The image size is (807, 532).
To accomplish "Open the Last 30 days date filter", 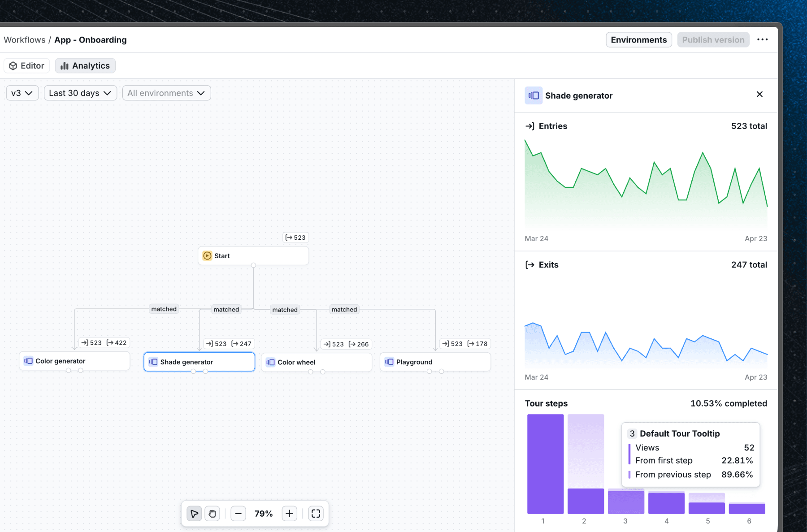I will [x=80, y=93].
